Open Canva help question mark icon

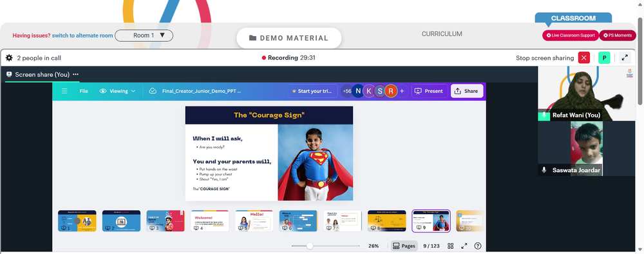[478, 246]
